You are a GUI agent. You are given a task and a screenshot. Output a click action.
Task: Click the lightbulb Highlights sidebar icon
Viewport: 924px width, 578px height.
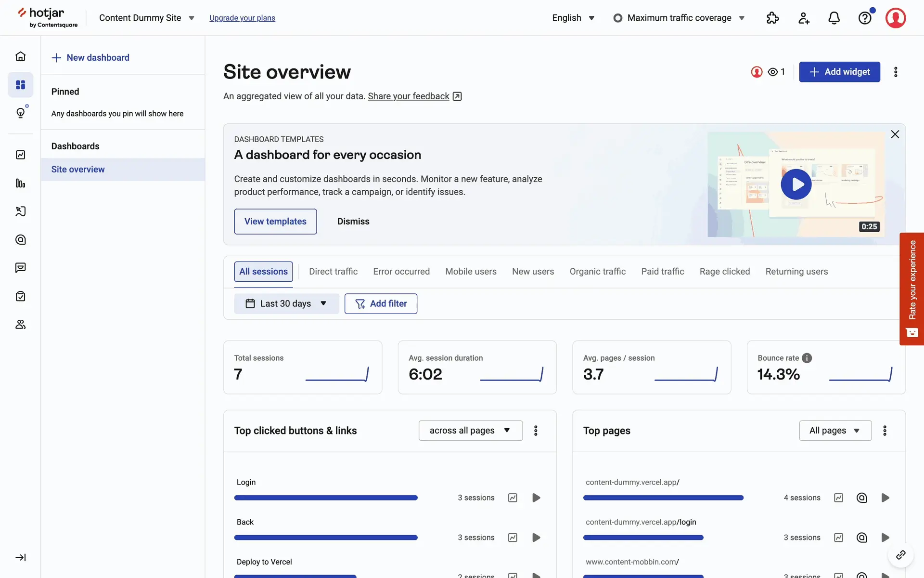(x=20, y=113)
